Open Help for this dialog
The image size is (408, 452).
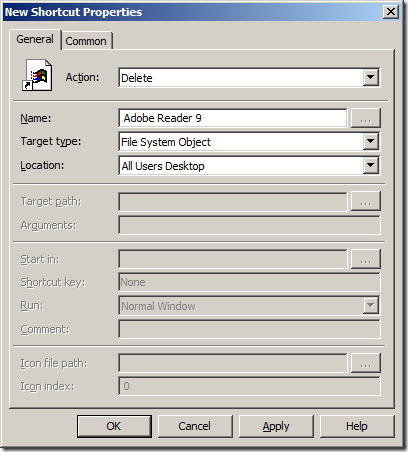pyautogui.click(x=357, y=426)
